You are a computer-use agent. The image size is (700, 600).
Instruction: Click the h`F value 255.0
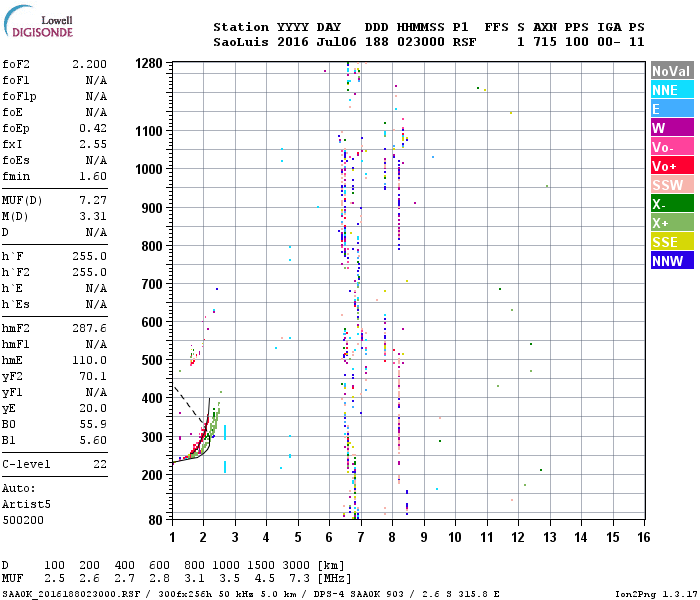click(x=89, y=256)
